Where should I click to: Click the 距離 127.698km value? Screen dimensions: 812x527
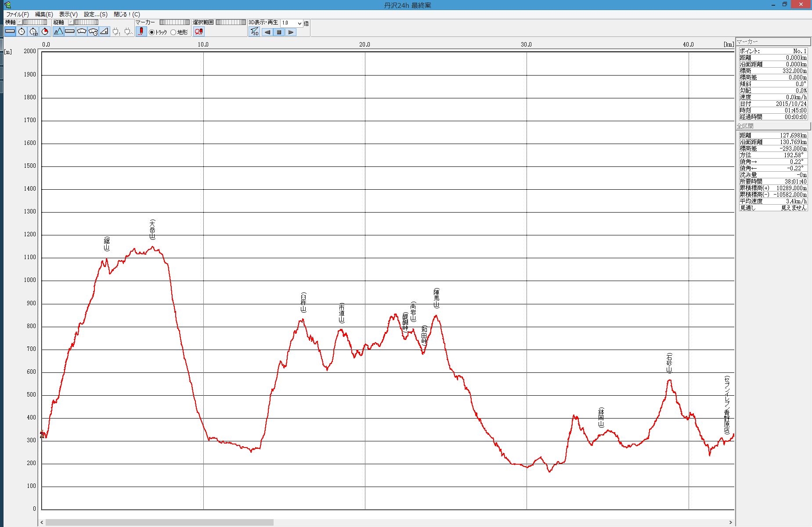[793, 135]
